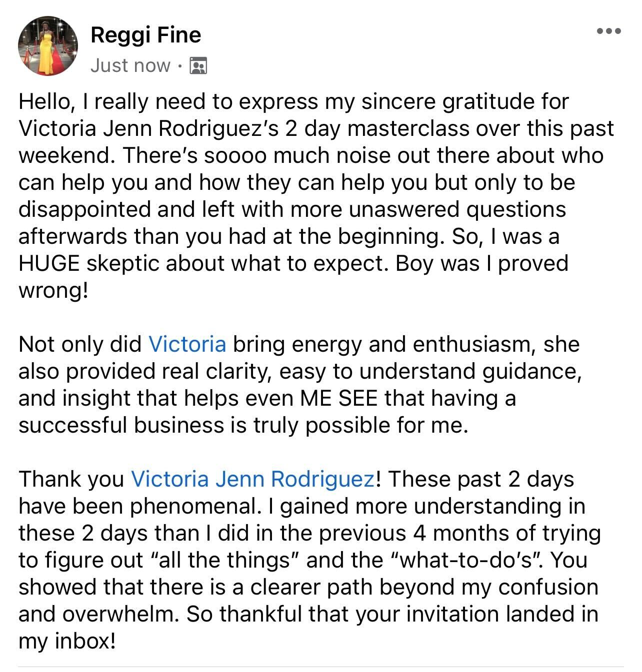This screenshot has width=642, height=672.
Task: Click the friends audience icon beside timestamp
Action: click(x=198, y=65)
